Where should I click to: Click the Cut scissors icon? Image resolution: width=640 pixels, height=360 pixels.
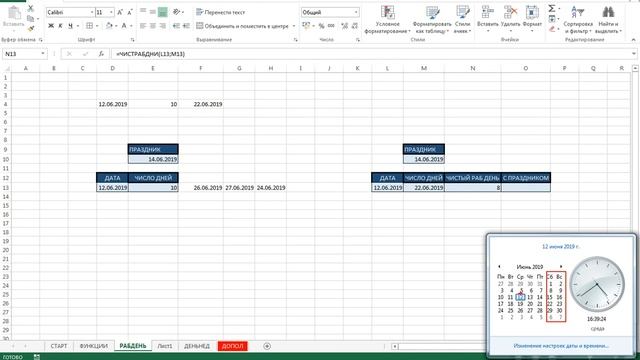click(31, 8)
